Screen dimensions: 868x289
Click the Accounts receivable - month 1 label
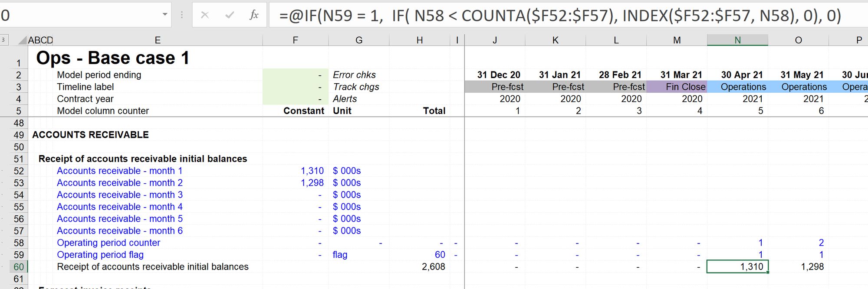coord(120,171)
